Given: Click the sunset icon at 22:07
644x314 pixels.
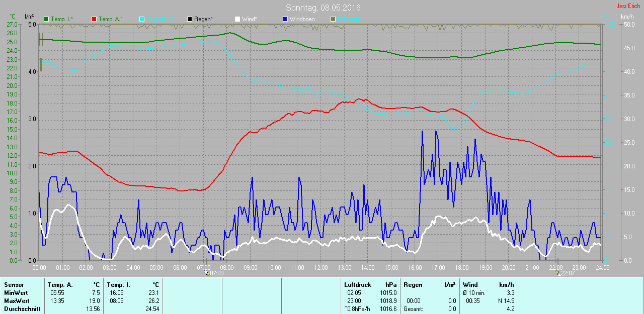Looking at the screenshot, I should [x=557, y=273].
